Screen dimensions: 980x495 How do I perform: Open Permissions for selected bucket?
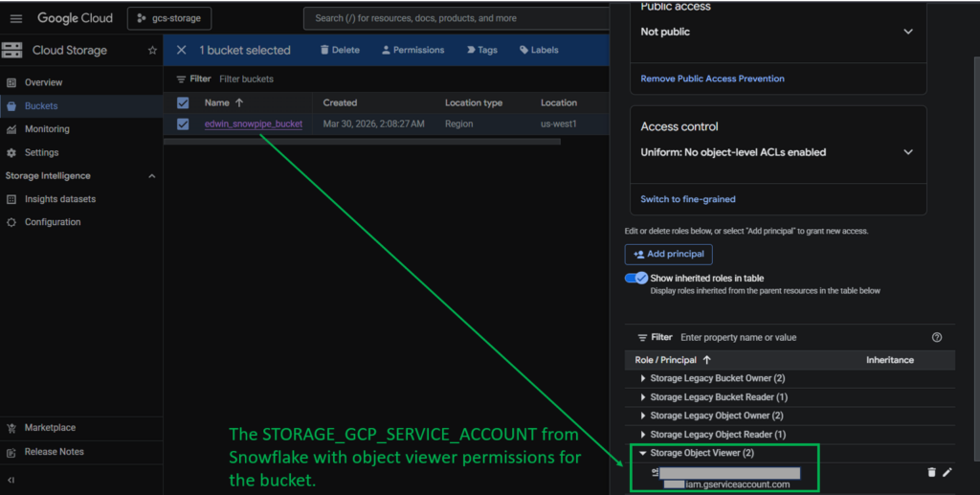(413, 50)
